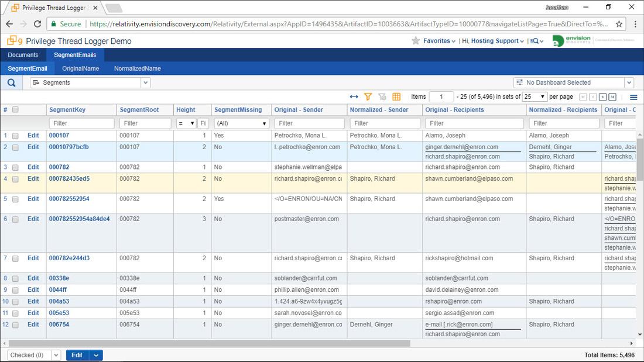Expand the Segments view dropdown
The height and width of the screenshot is (362, 644).
click(146, 82)
